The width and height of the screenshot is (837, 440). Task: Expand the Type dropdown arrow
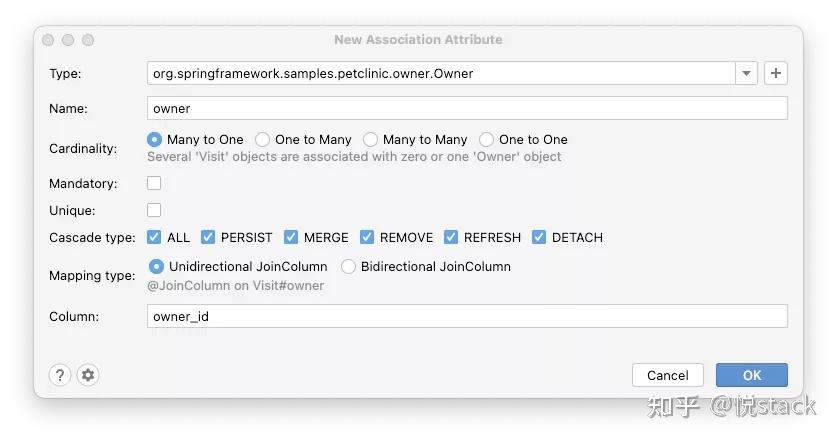(x=747, y=73)
